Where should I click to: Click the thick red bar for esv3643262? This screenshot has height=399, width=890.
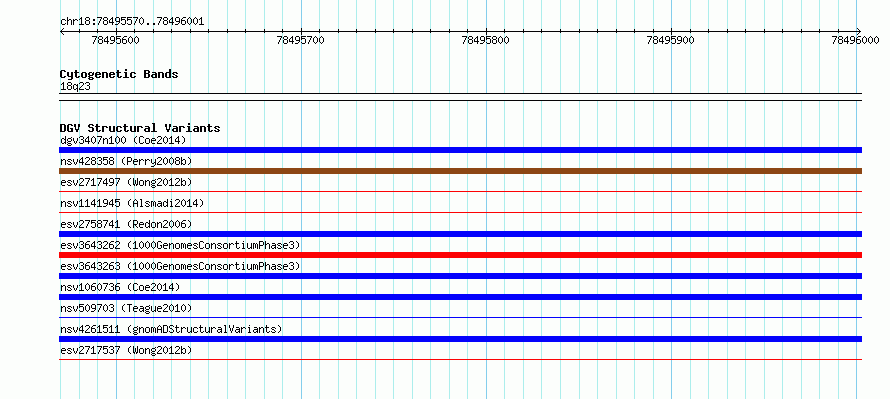(x=460, y=255)
